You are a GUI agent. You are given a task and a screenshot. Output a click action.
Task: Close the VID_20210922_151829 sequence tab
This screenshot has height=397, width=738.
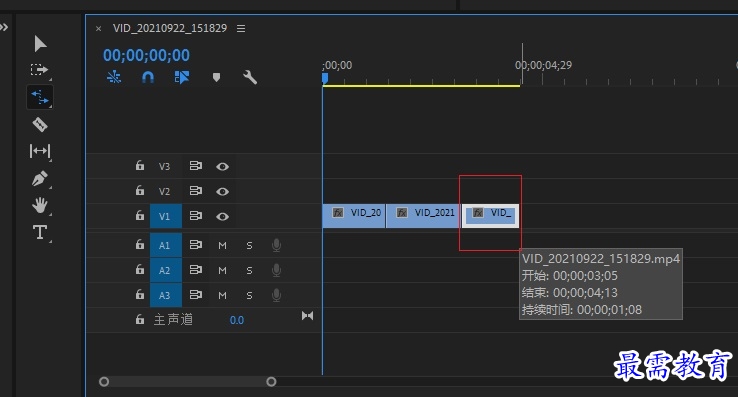pyautogui.click(x=98, y=29)
